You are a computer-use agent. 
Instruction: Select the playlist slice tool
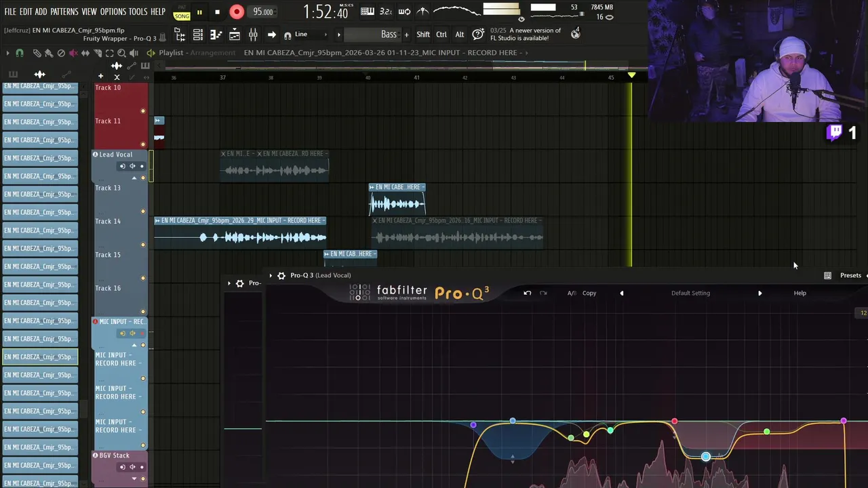[x=98, y=53]
